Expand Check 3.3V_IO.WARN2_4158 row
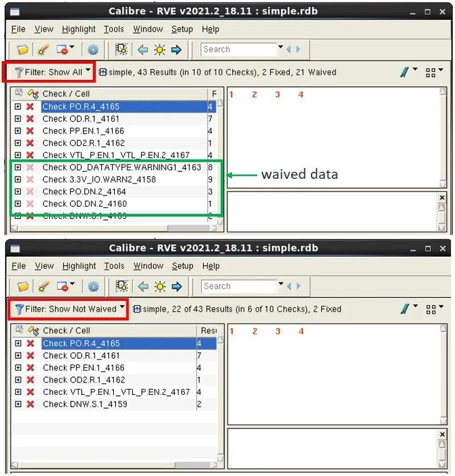455x476 pixels. [18, 179]
